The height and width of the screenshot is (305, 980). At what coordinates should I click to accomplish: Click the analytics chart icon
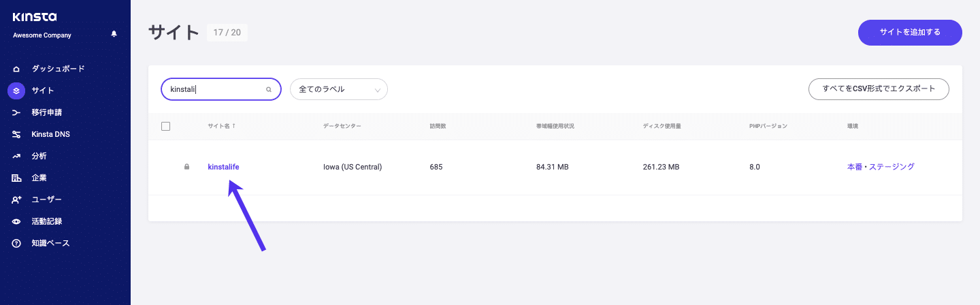tap(16, 156)
